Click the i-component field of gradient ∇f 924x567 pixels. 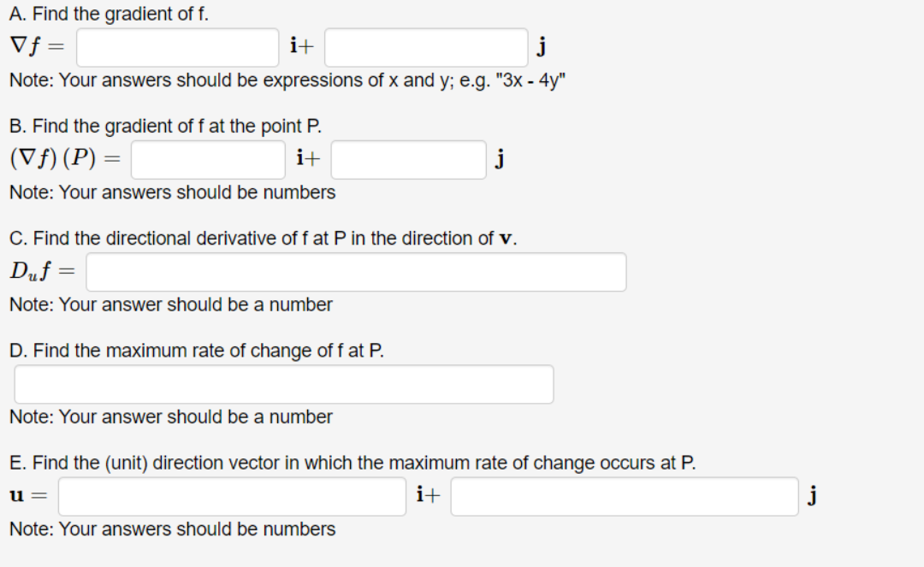pyautogui.click(x=177, y=47)
